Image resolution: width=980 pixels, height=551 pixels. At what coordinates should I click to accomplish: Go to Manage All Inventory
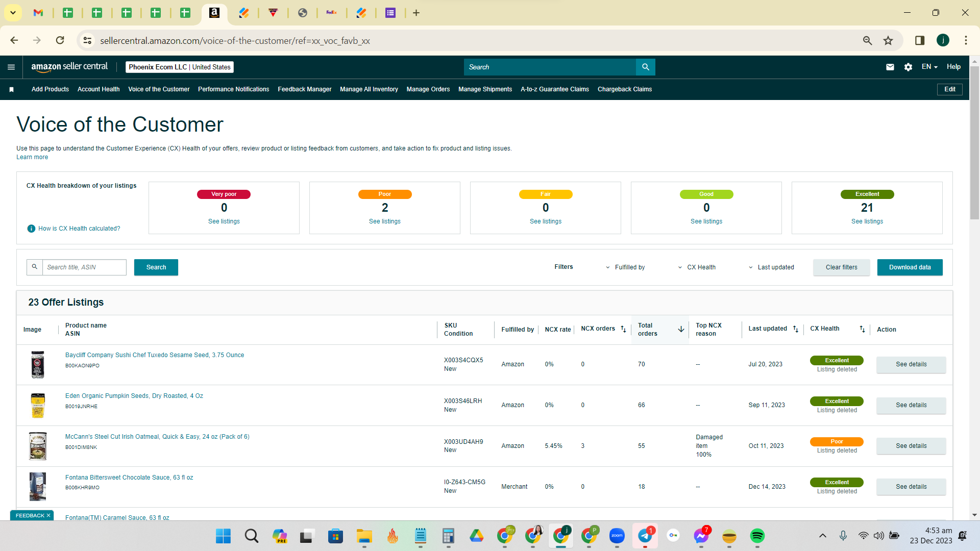(x=369, y=89)
